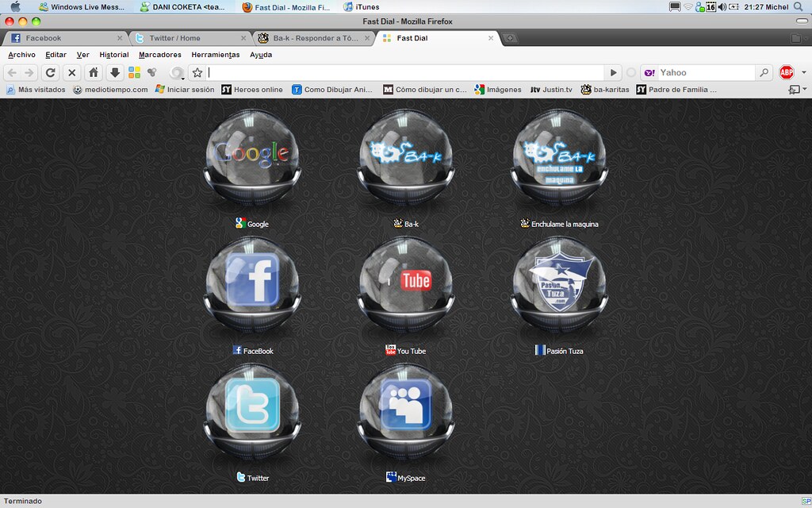Expand the Yahoo search engine dropdown
Screen dimensions: 812x508
(x=649, y=73)
